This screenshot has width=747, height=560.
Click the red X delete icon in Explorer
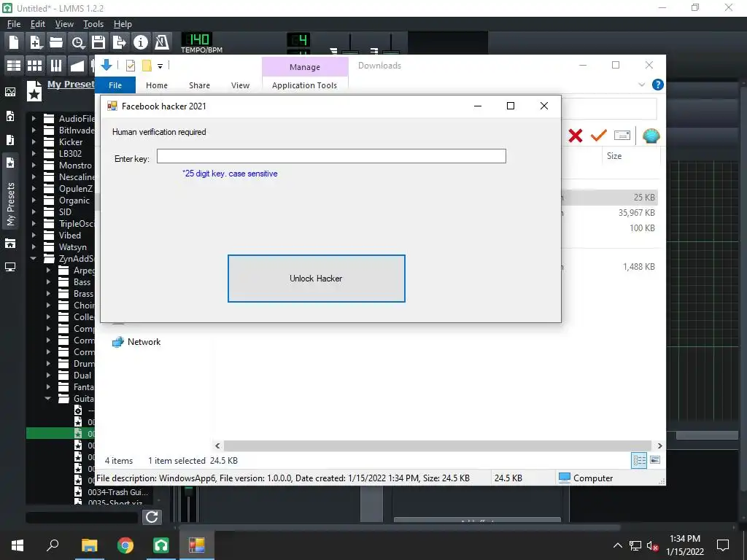(576, 136)
